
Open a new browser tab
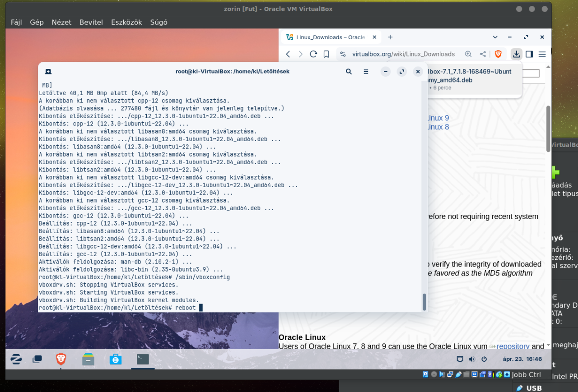390,37
